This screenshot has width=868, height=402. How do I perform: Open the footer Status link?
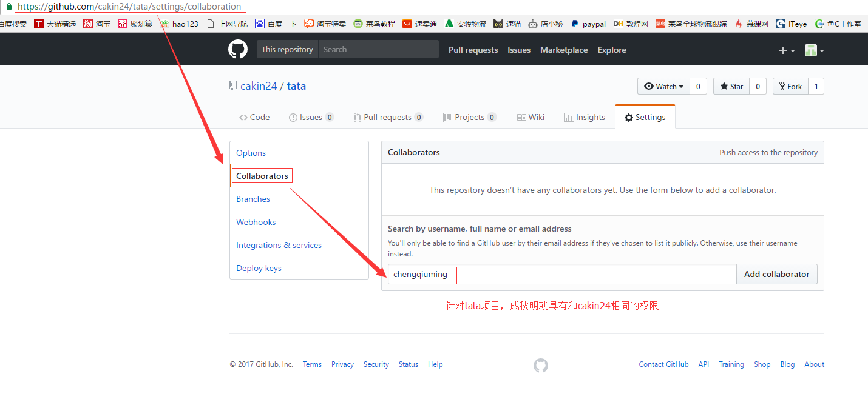(x=409, y=364)
